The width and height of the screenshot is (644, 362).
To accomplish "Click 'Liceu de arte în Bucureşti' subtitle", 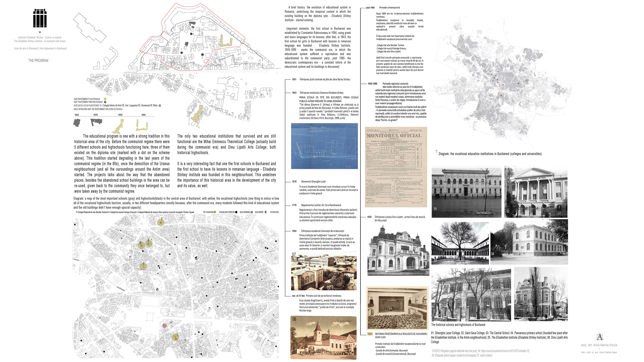I will point(26,49).
